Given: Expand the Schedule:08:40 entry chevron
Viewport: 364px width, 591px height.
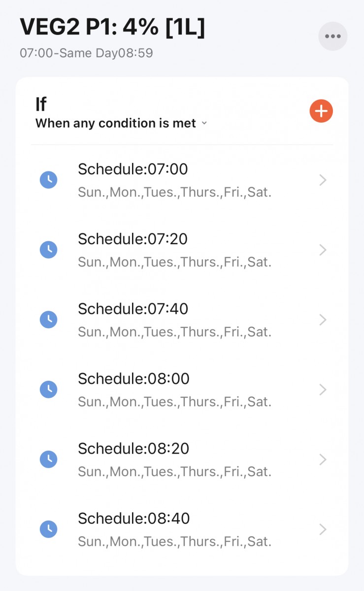Looking at the screenshot, I should click(323, 530).
